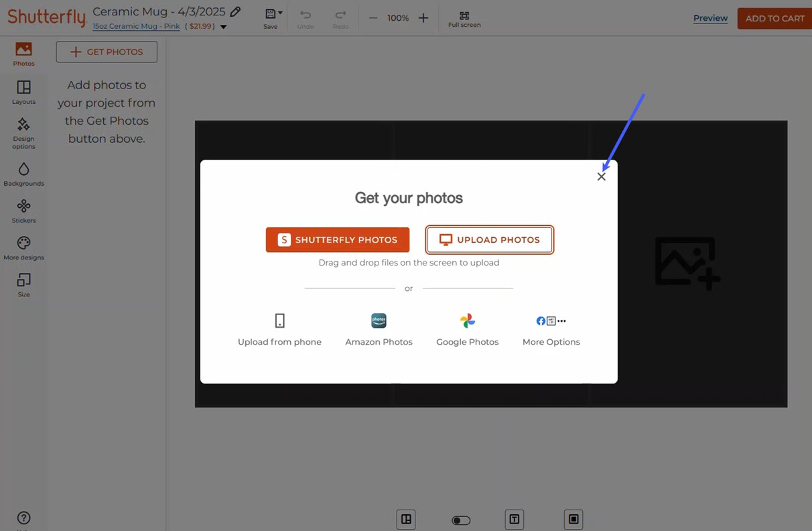Zoom in with plus button
The image size is (812, 531).
click(x=423, y=18)
